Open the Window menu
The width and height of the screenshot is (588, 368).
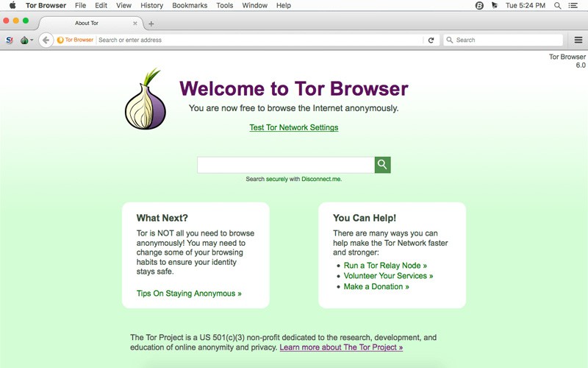coord(254,5)
